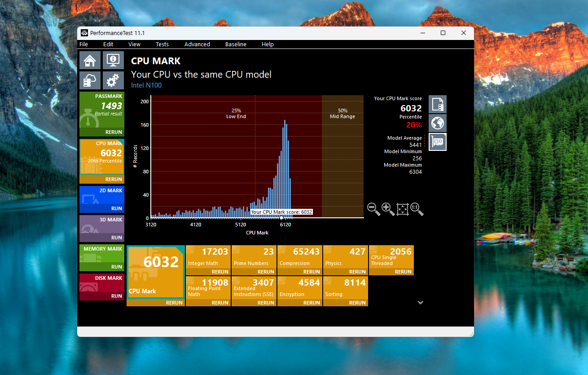Screen dimensions: 588x375
Task: Click the save results document icon
Action: [438, 104]
